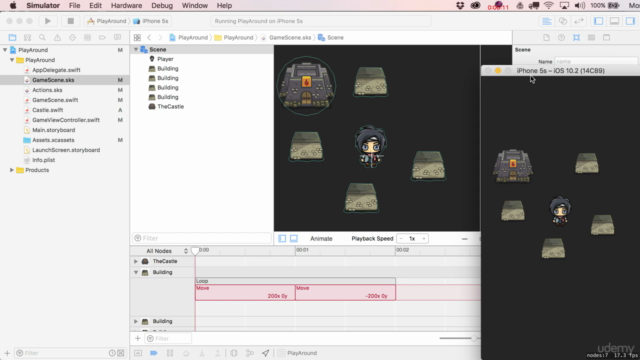Image resolution: width=640 pixels, height=360 pixels.
Task: Collapse the PlayAround group folder
Action: click(12, 60)
